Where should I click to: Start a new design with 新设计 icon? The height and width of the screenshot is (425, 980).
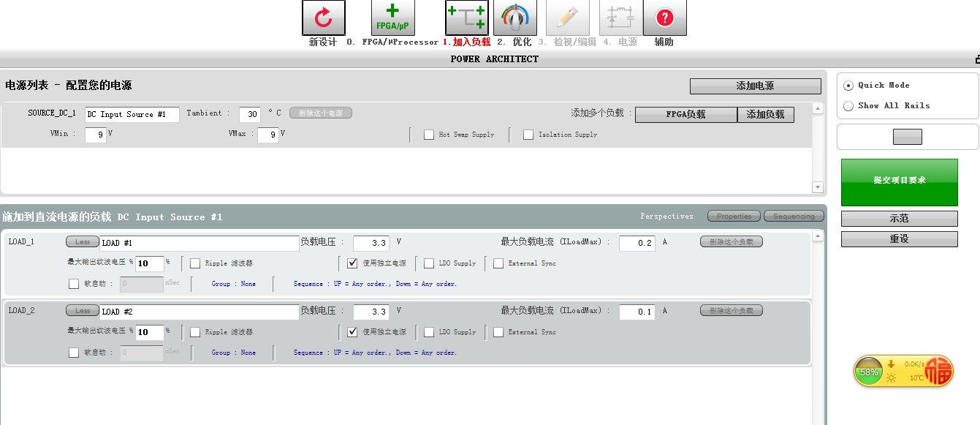(x=323, y=18)
